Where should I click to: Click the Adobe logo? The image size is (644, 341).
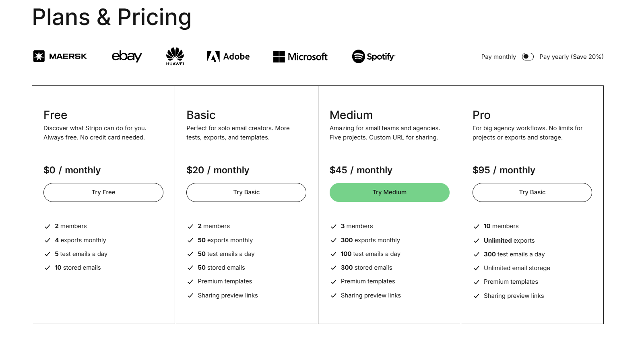click(227, 56)
